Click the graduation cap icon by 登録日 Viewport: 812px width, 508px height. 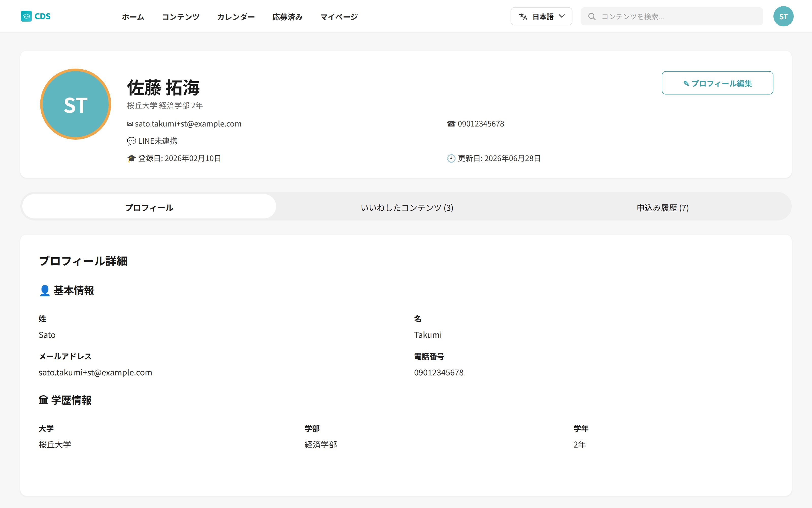131,158
